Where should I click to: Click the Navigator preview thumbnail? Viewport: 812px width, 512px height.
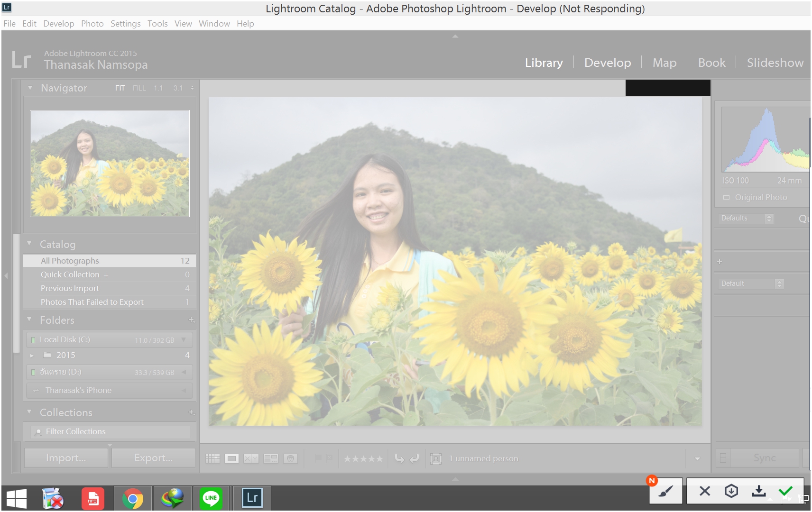110,164
